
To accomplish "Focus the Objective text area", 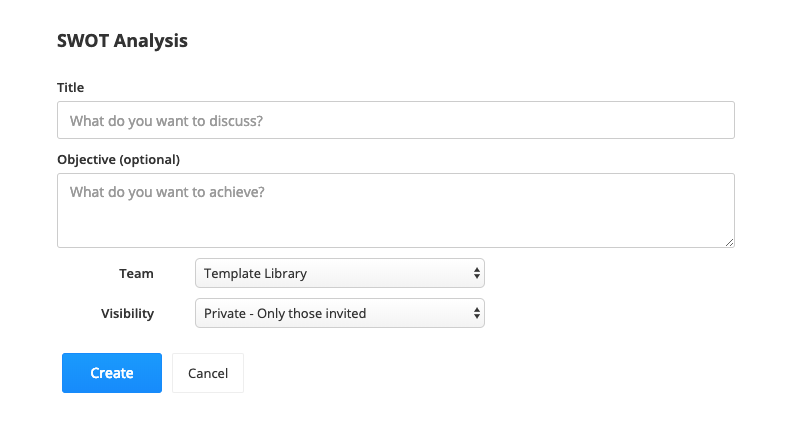I will point(395,210).
